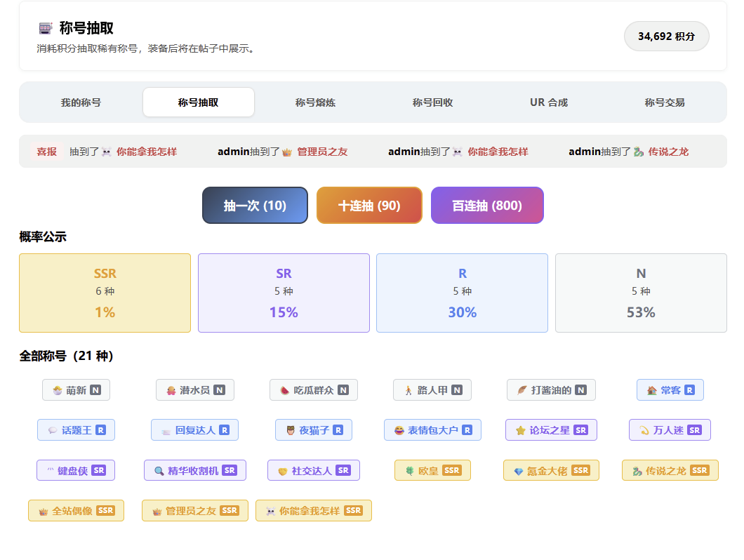Click the 潜水员 N title badge
This screenshot has height=560, width=744.
click(x=195, y=390)
